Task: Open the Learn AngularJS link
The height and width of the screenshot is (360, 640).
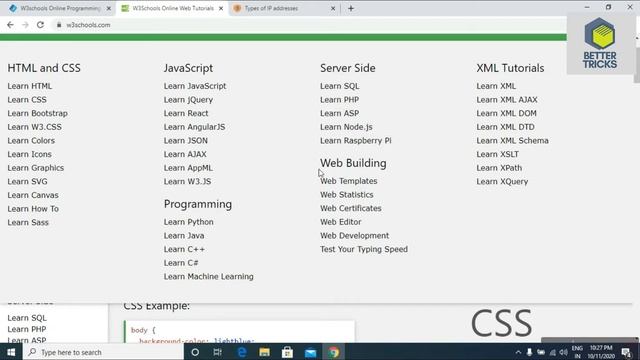Action: click(195, 127)
